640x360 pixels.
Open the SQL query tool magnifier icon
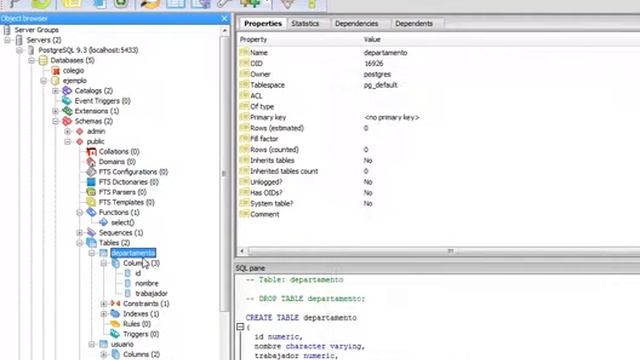pyautogui.click(x=150, y=4)
